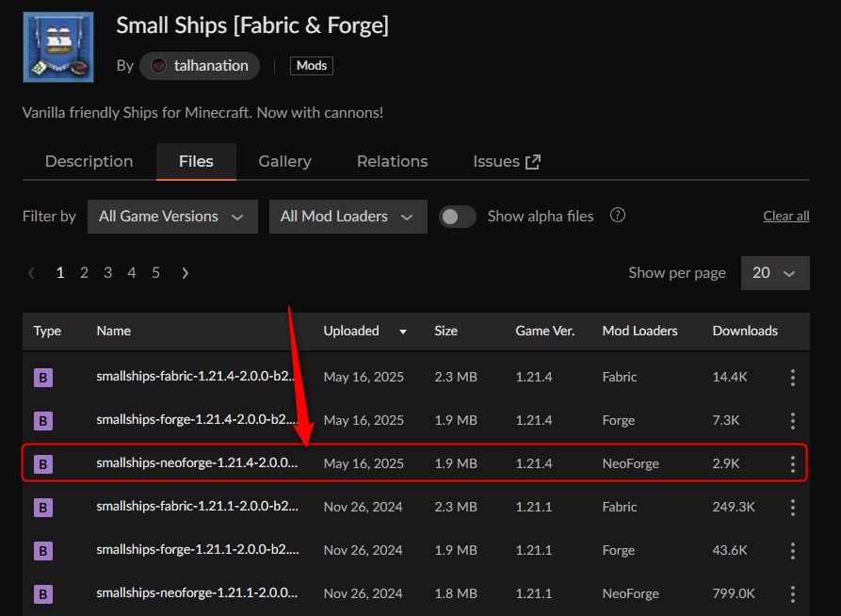
Task: Open the All Game Versions dropdown
Action: coord(171,217)
